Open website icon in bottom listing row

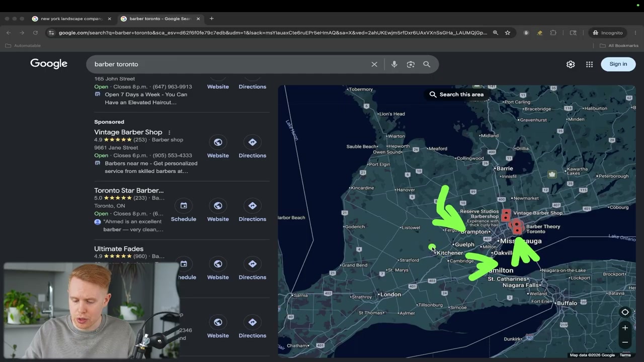pyautogui.click(x=218, y=322)
